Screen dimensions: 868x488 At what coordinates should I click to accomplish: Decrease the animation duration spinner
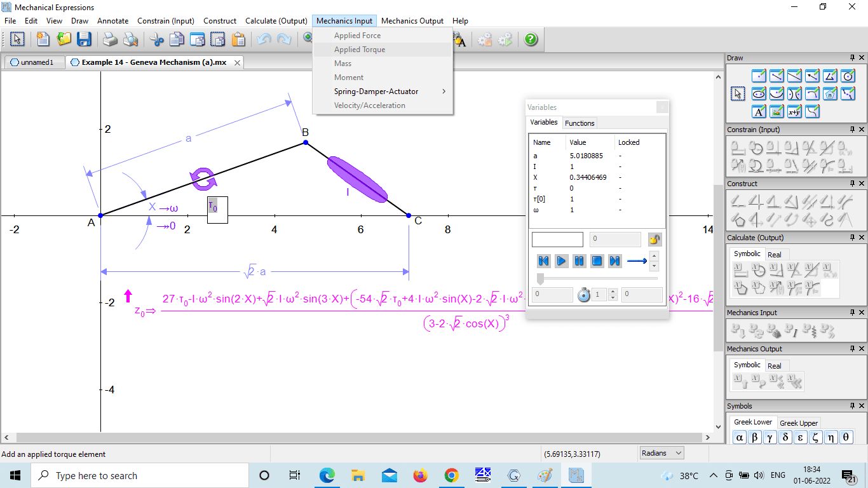click(613, 298)
